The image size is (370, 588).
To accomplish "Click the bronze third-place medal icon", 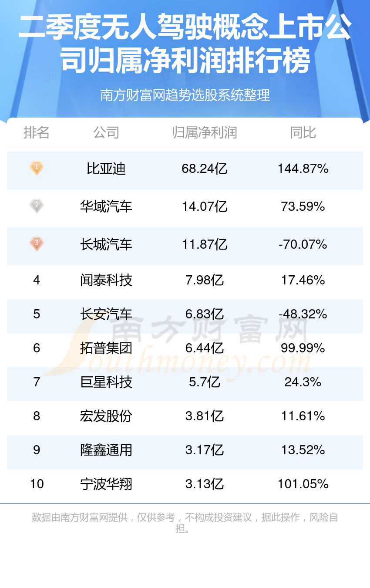I will pos(37,243).
